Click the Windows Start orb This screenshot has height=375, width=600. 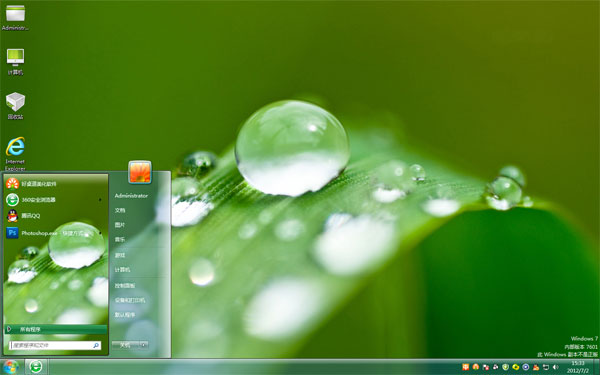point(11,367)
